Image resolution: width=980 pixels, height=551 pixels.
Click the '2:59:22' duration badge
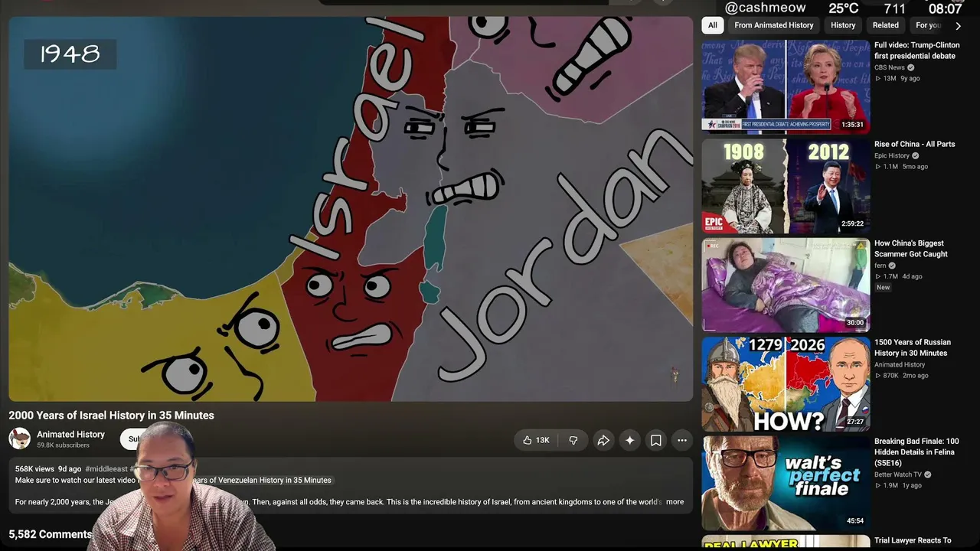tap(852, 224)
